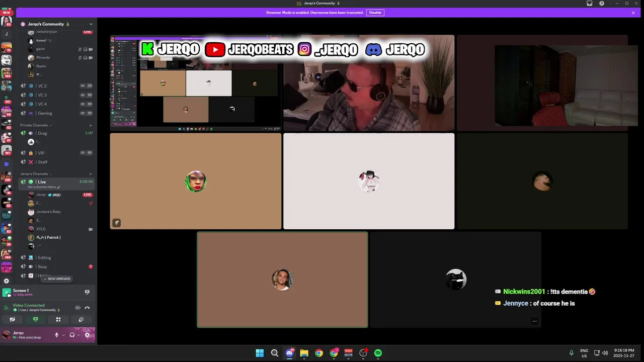This screenshot has width=644, height=362.
Task: Select user Nashr in voice list
Action: 60,66
